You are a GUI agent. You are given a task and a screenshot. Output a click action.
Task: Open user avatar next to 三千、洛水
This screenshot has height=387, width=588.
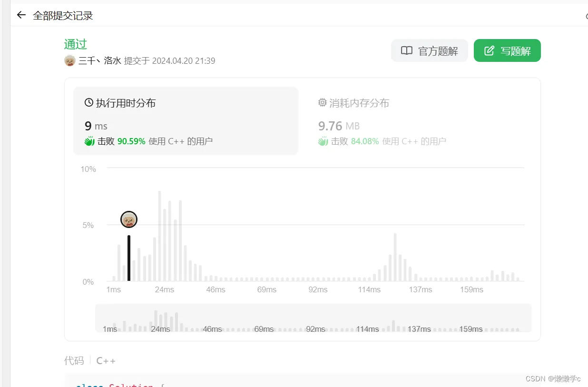click(x=70, y=61)
